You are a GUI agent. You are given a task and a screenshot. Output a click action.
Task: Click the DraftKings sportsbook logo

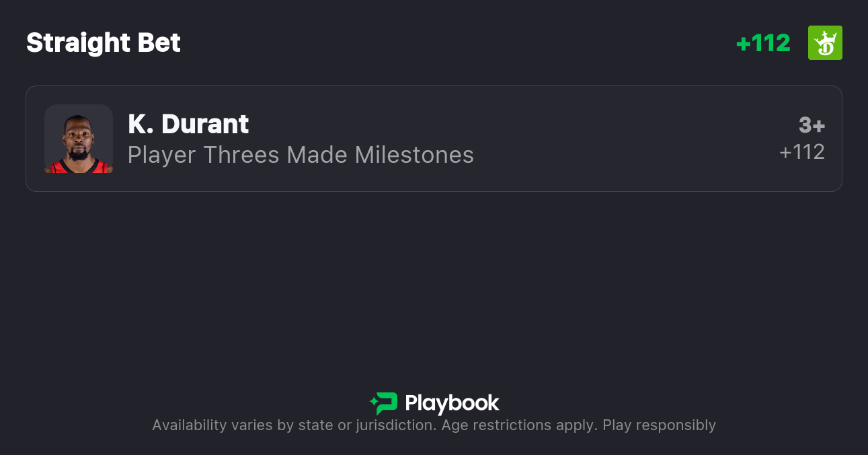pyautogui.click(x=825, y=43)
